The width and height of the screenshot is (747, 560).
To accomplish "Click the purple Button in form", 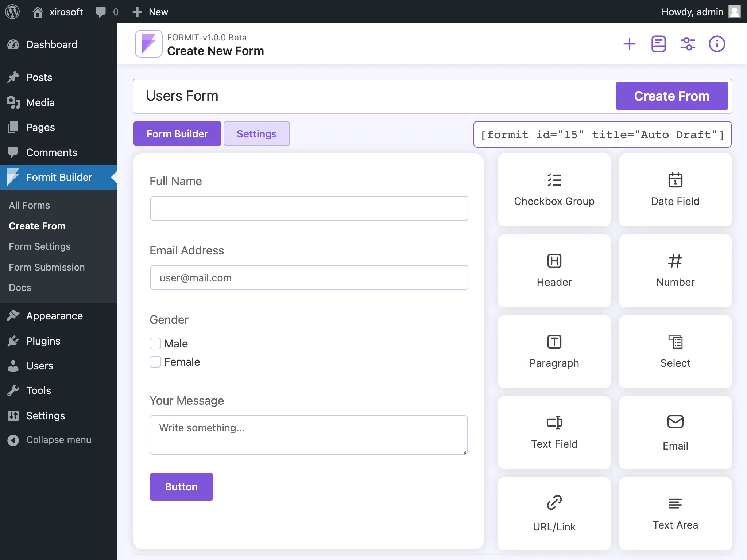I will 181,487.
